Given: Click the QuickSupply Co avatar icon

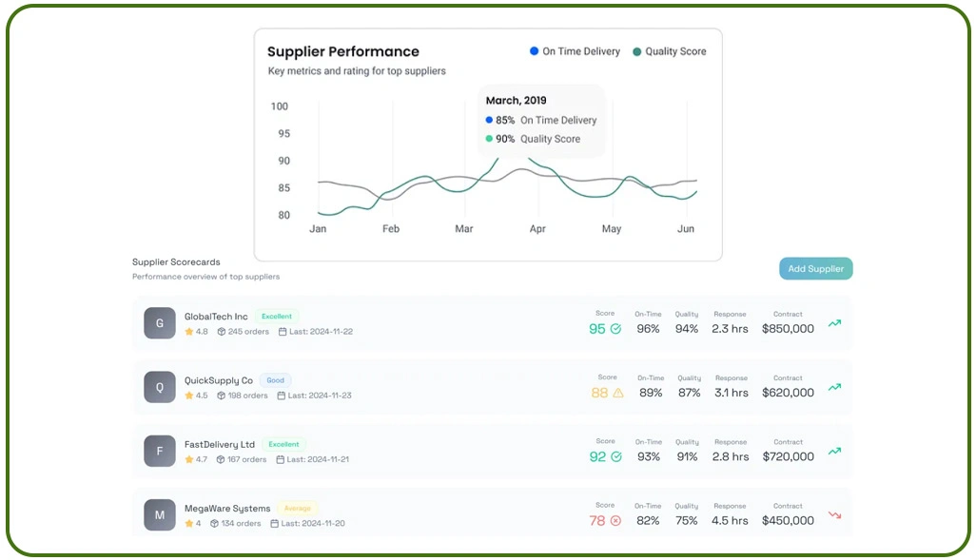Looking at the screenshot, I should (x=159, y=387).
